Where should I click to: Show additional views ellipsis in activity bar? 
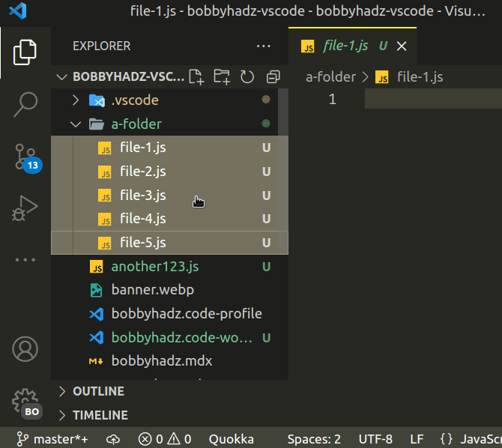25,260
